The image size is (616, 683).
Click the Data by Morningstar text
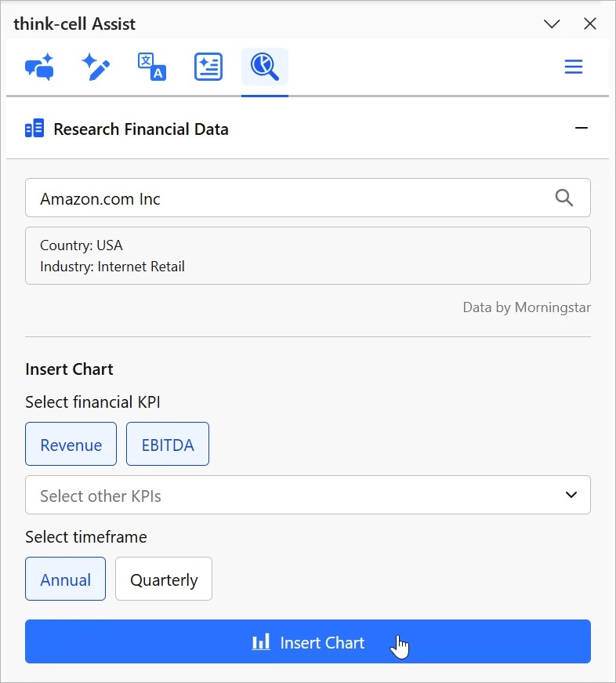[527, 307]
